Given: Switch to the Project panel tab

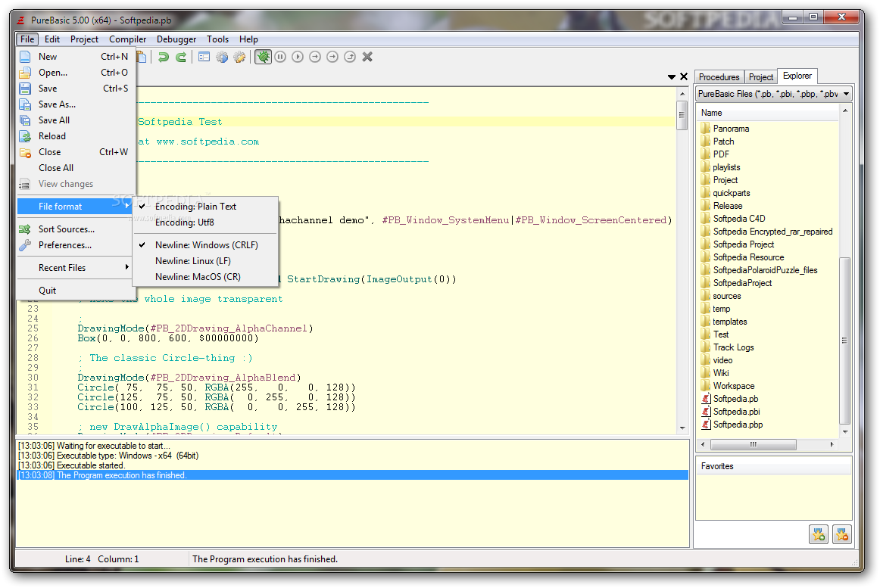Looking at the screenshot, I should (760, 77).
